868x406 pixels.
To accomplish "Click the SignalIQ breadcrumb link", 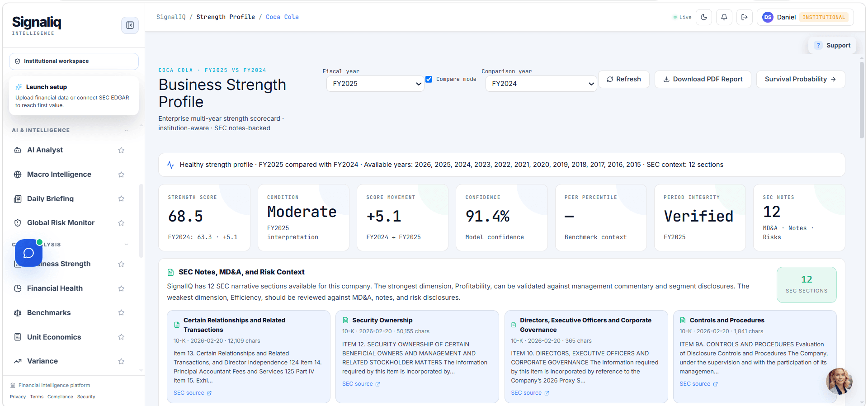I will tap(171, 17).
